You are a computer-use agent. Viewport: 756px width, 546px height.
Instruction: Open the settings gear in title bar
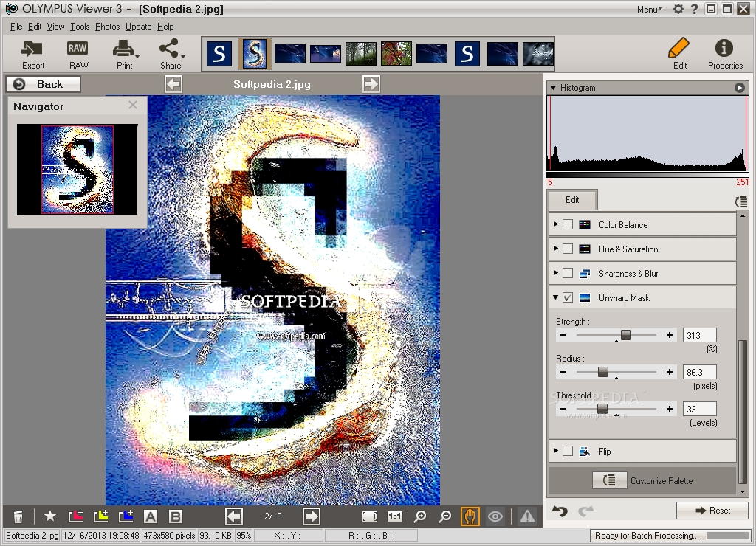[678, 9]
